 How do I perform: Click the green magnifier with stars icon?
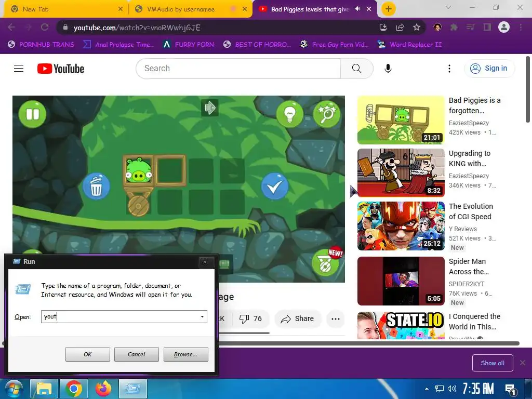click(x=326, y=114)
